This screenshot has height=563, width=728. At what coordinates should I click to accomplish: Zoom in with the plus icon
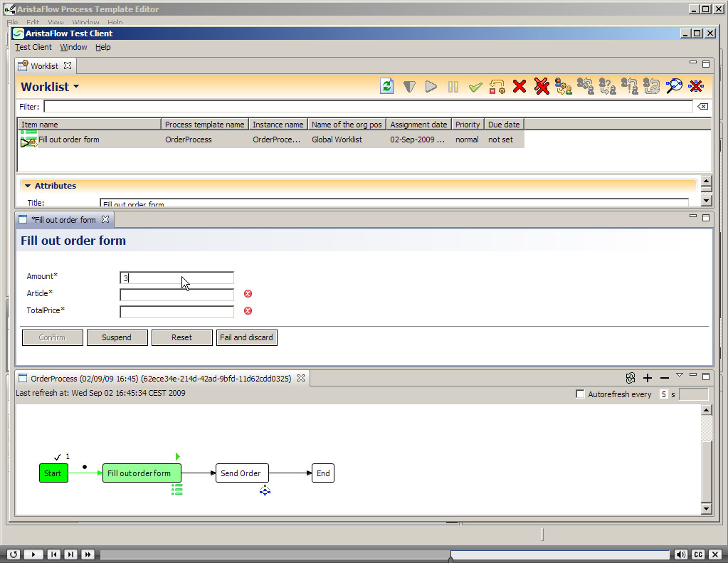pyautogui.click(x=648, y=378)
